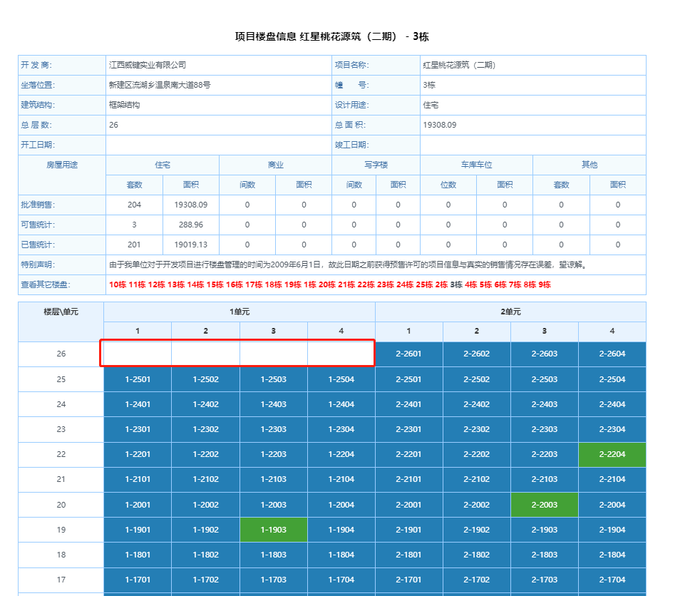Open the 17栋 building link

click(x=254, y=284)
